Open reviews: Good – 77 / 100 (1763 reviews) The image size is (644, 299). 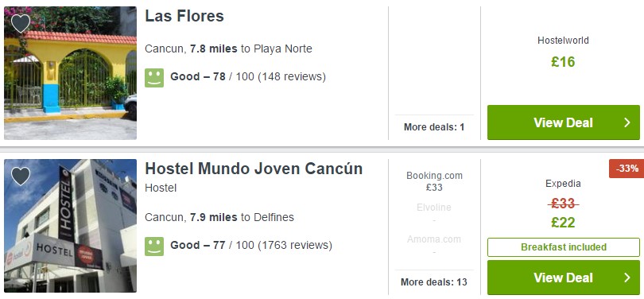point(251,245)
